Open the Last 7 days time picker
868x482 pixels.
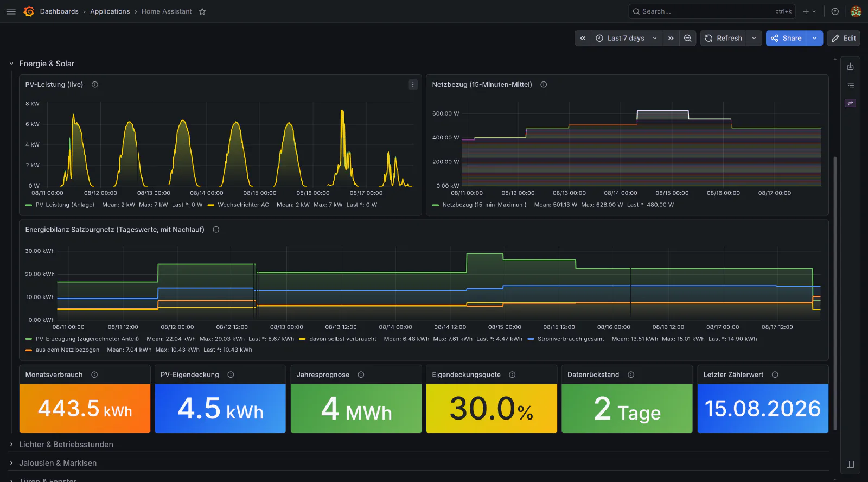pos(626,38)
